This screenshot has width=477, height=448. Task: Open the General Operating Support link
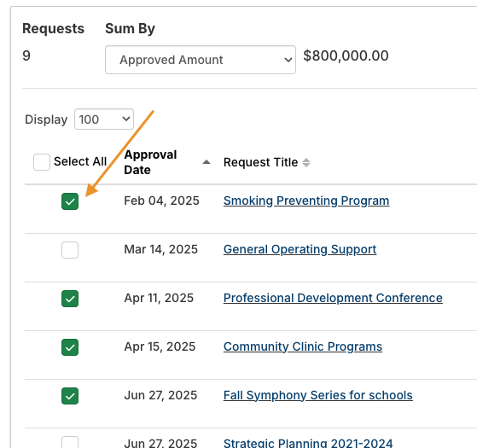(300, 249)
